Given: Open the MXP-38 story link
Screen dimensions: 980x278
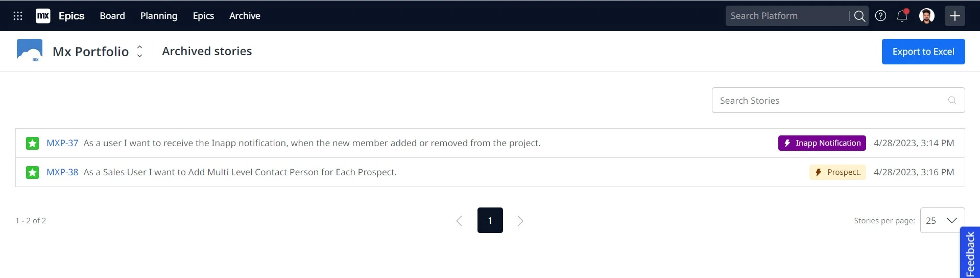Looking at the screenshot, I should pyautogui.click(x=62, y=172).
